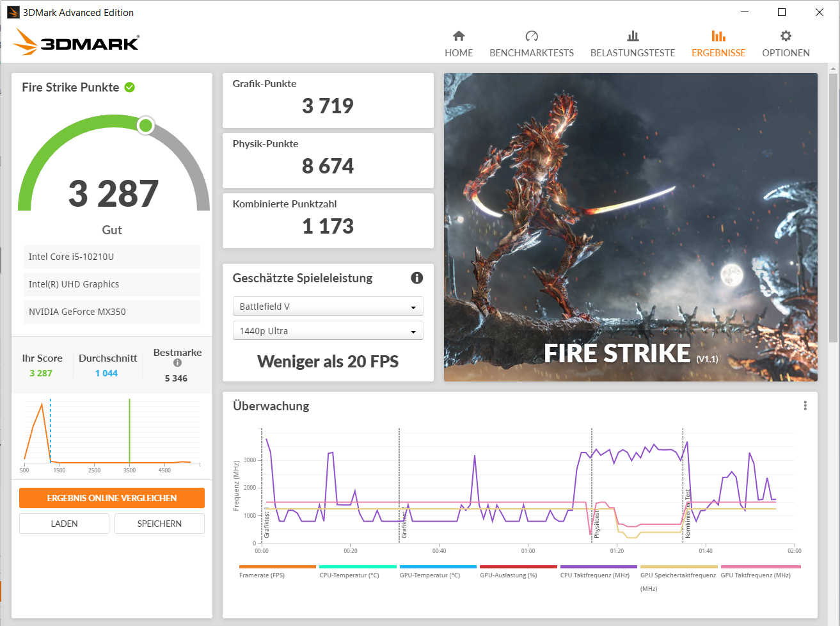Viewport: 840px width, 626px height.
Task: Toggle the GPU-Temperatur legend swatch
Action: coord(438,566)
